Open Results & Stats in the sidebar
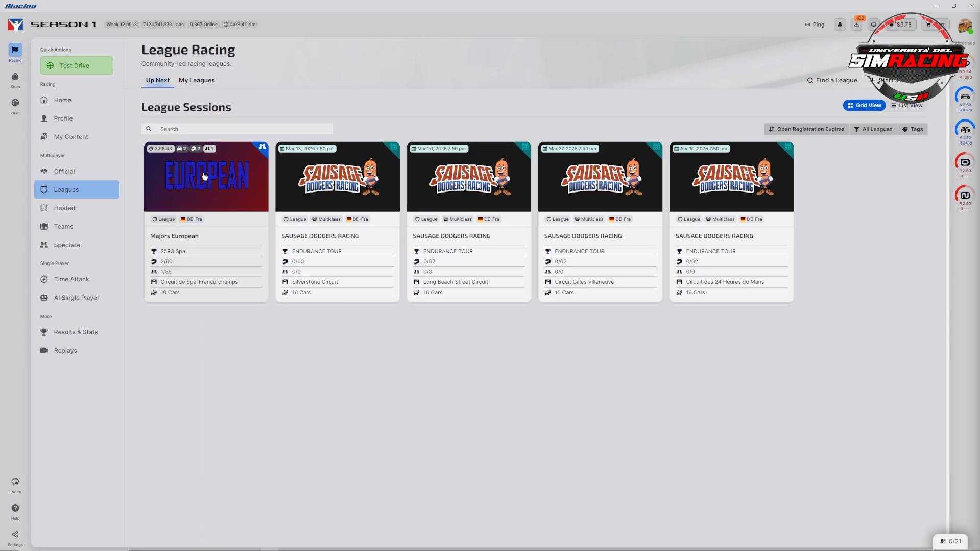The width and height of the screenshot is (980, 551). click(77, 332)
